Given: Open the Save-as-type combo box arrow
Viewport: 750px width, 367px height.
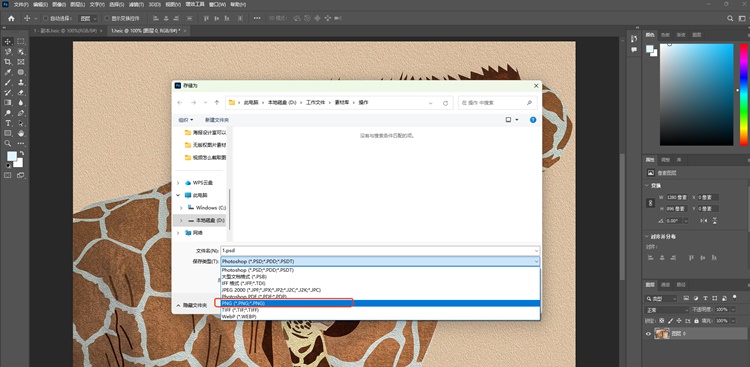Looking at the screenshot, I should pyautogui.click(x=536, y=261).
